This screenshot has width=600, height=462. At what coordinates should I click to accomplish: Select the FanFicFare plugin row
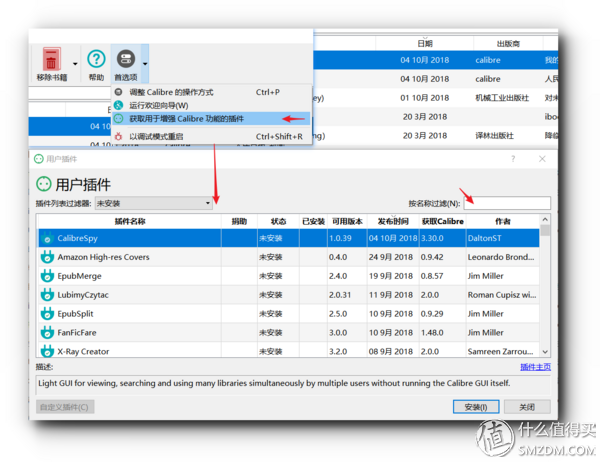[289, 333]
